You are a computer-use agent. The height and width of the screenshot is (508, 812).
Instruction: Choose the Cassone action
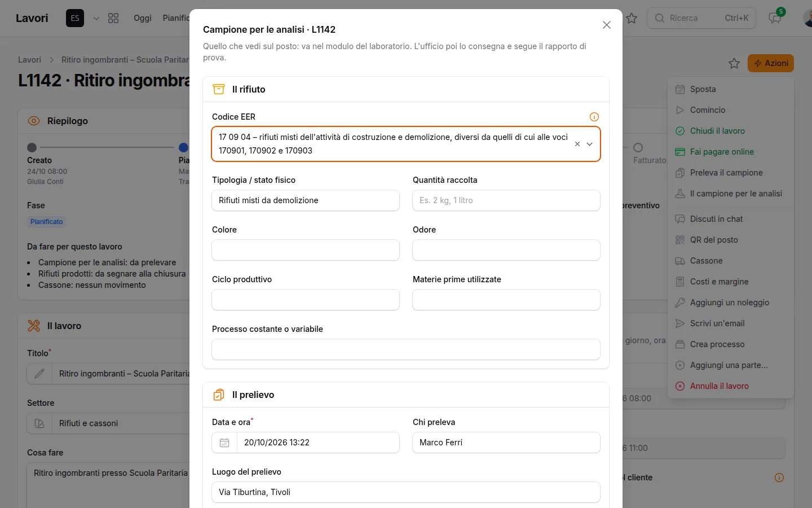[x=731, y=261]
